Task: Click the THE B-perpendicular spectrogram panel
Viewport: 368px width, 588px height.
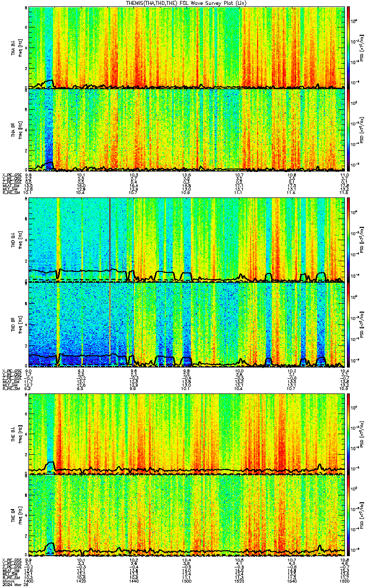Action: pyautogui.click(x=186, y=434)
